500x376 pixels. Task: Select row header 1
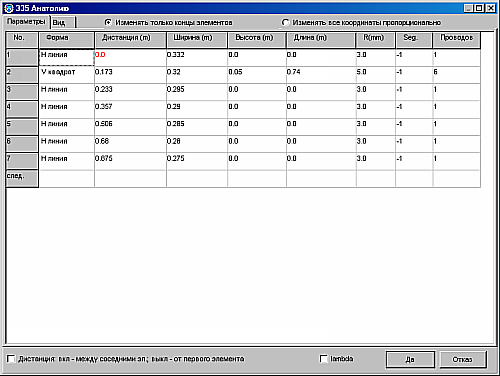coord(22,57)
